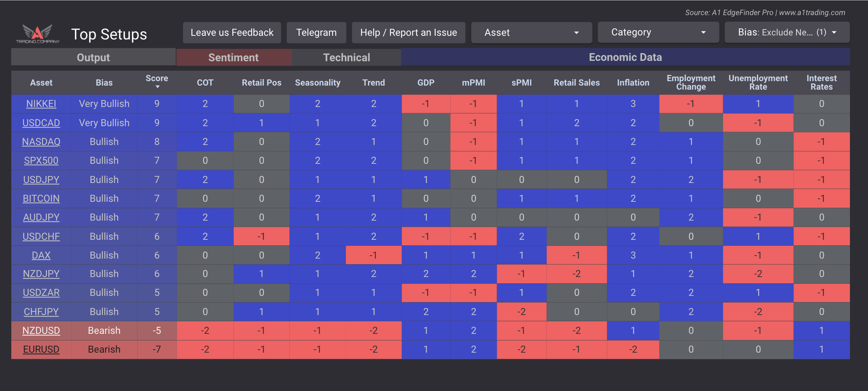Click the COT column header
The height and width of the screenshot is (391, 868).
pyautogui.click(x=205, y=83)
